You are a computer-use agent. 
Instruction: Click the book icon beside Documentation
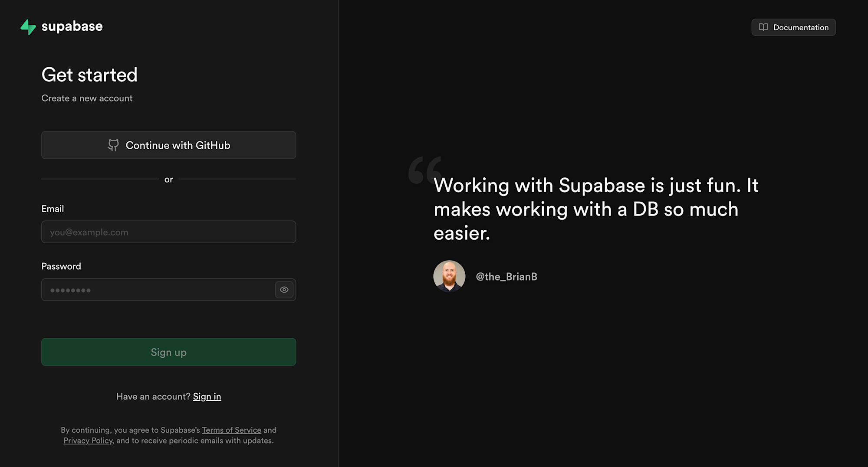pyautogui.click(x=763, y=27)
